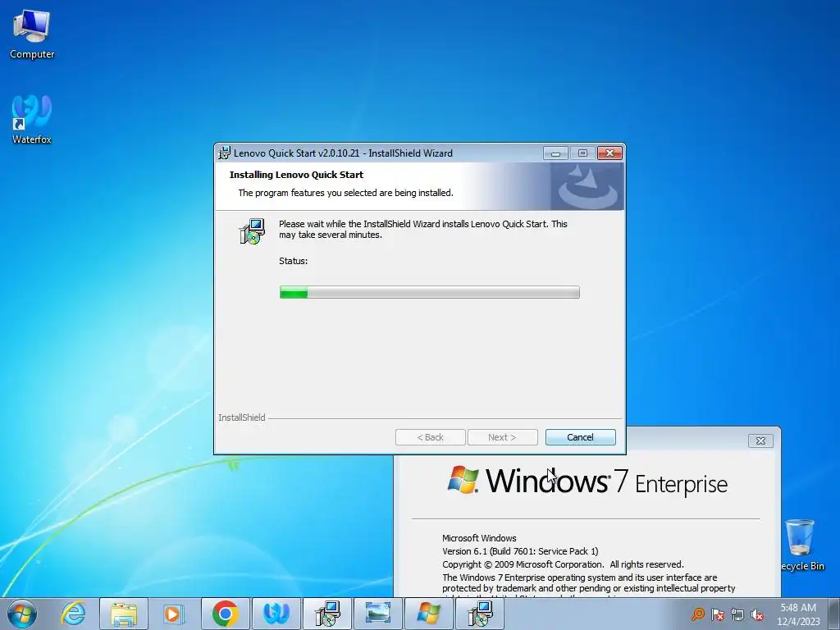Open Windows Media Player taskbar icon
The width and height of the screenshot is (840, 630).
pyautogui.click(x=174, y=614)
